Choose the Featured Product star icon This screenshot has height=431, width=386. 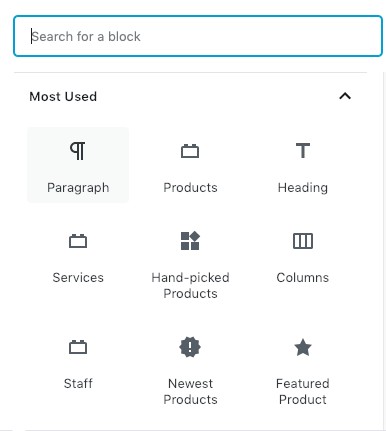[303, 347]
